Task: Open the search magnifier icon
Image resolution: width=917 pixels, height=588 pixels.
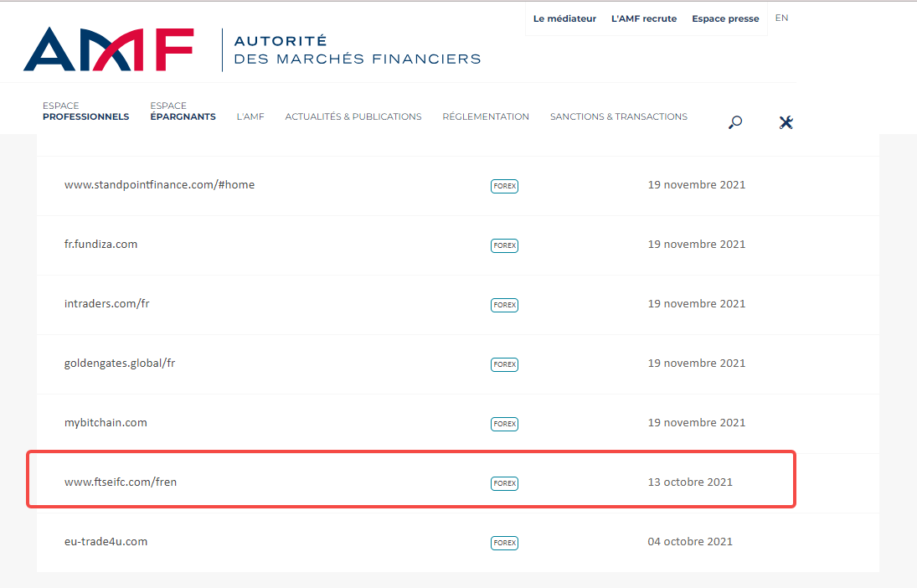Action: [735, 122]
